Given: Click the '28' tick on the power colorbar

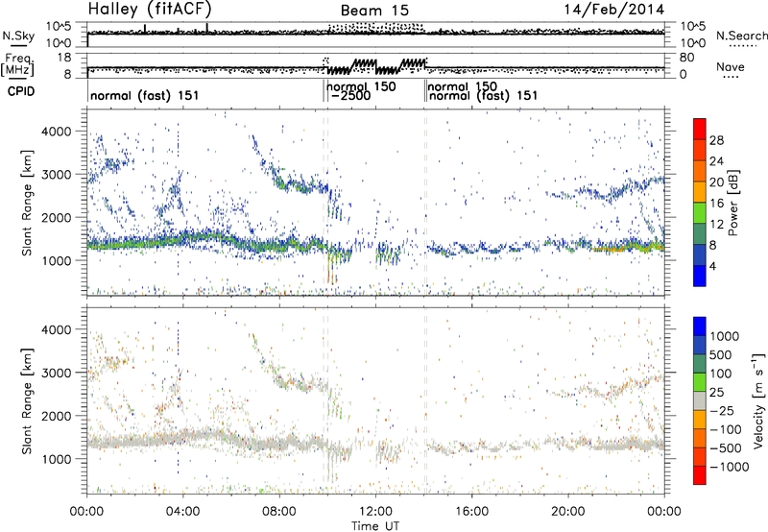Looking at the screenshot, I should pos(716,140).
